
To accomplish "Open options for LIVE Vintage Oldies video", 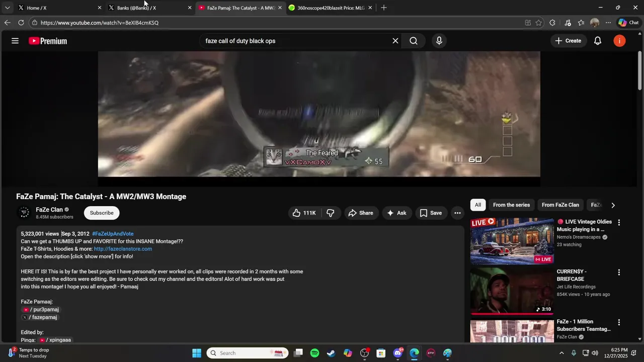I will point(619,222).
